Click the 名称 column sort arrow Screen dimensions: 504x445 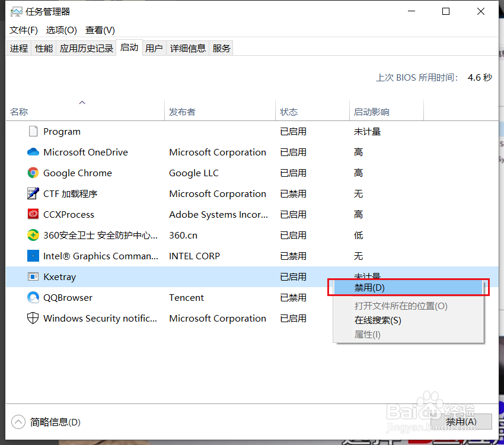pos(82,102)
